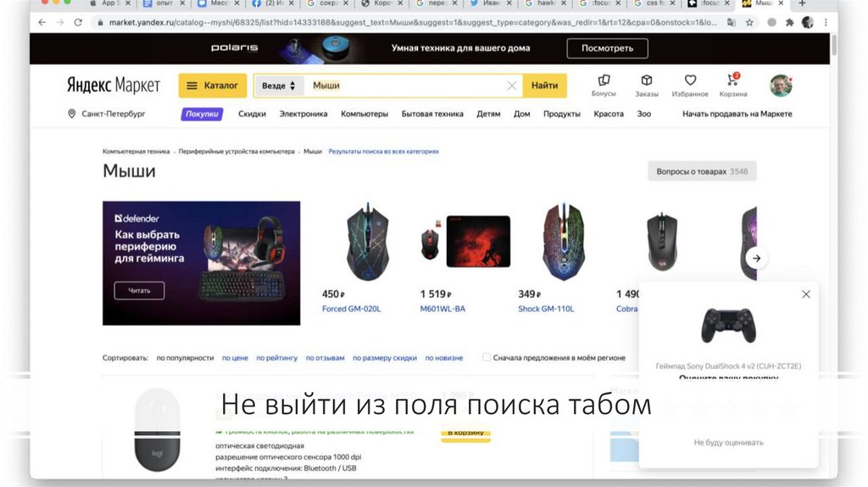Click Читать on the Defender banner
The width and height of the screenshot is (868, 487).
pos(139,290)
